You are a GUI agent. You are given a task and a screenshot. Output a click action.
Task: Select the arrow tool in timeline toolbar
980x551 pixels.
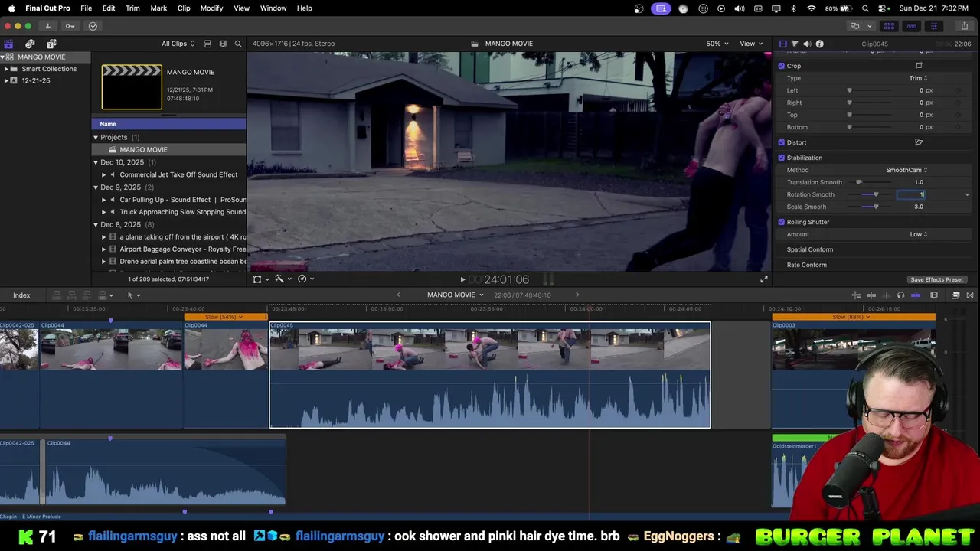click(132, 295)
